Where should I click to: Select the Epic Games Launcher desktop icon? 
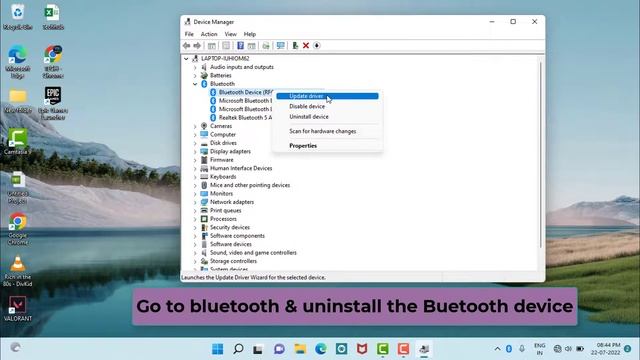(53, 103)
